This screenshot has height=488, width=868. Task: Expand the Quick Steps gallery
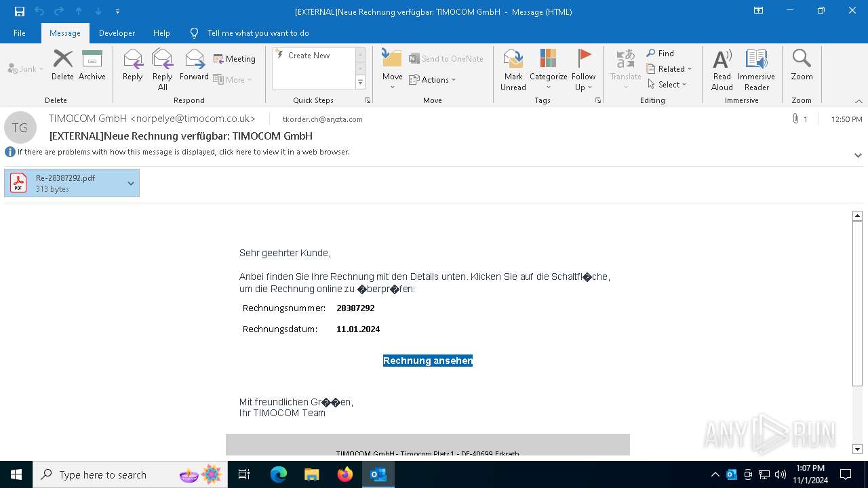point(360,83)
